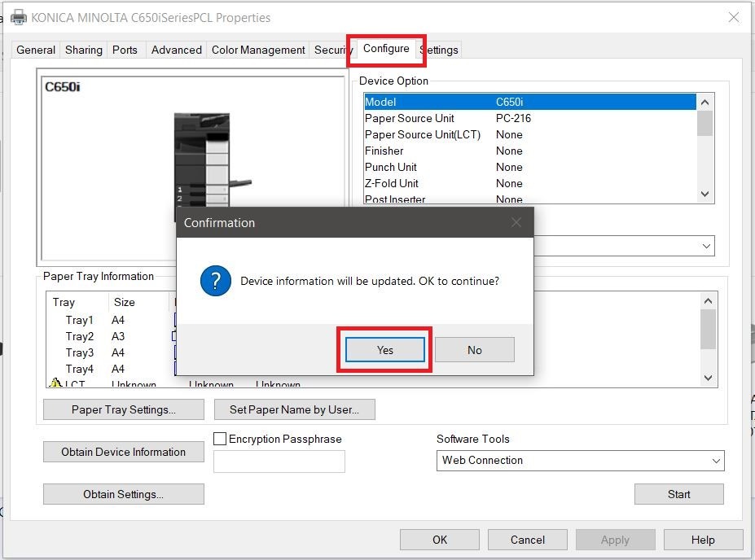Image resolution: width=755 pixels, height=560 pixels.
Task: Expand the dropdown under Device Option list
Action: pyautogui.click(x=705, y=246)
